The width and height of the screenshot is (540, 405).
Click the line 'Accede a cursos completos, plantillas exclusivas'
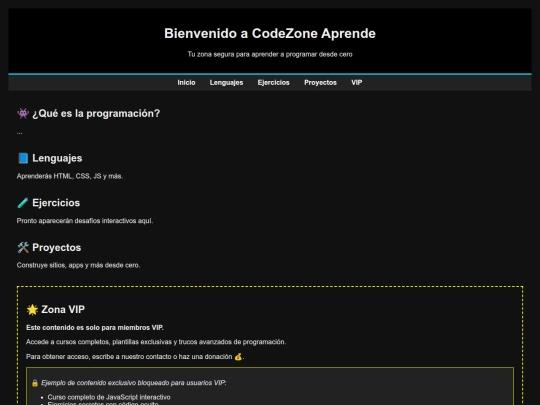pyautogui.click(x=156, y=342)
